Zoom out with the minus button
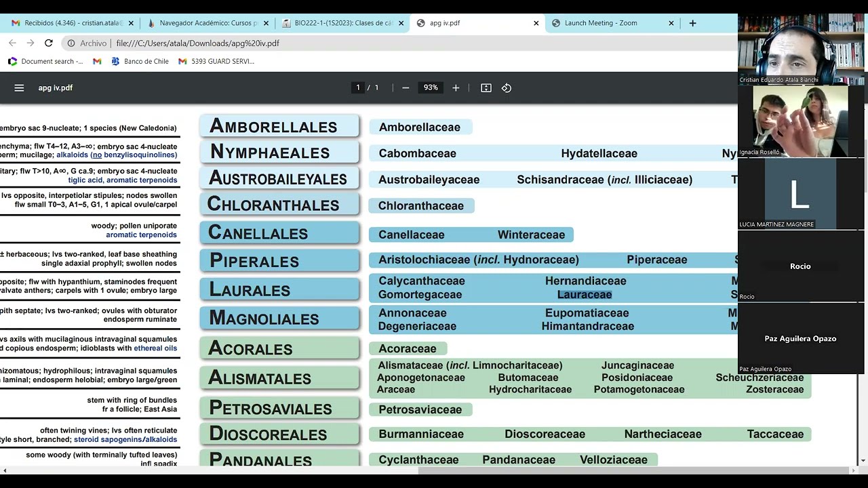This screenshot has width=868, height=488. click(406, 87)
